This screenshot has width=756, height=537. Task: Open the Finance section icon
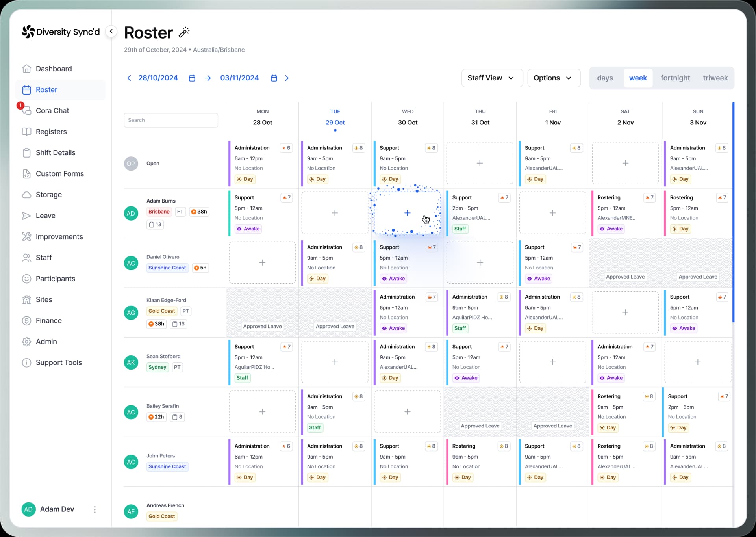[x=26, y=320]
